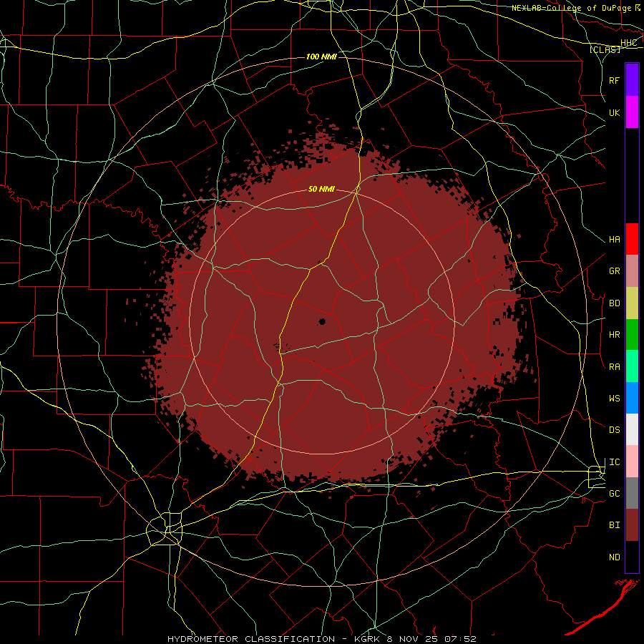Image resolution: width=644 pixels, height=644 pixels.
Task: Click the RA light green legend swatch
Action: (x=632, y=366)
